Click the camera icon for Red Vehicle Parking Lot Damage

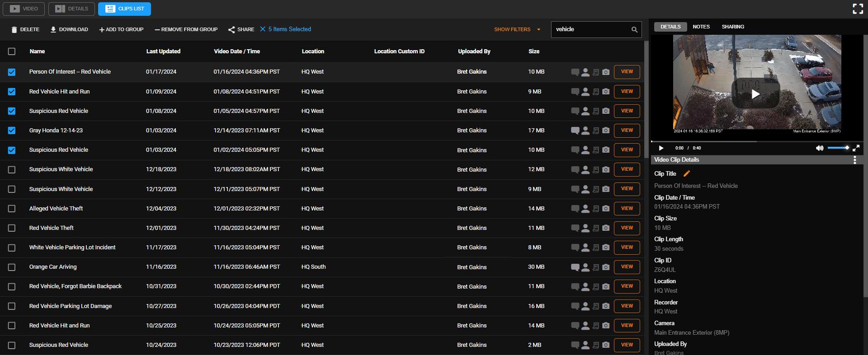606,306
